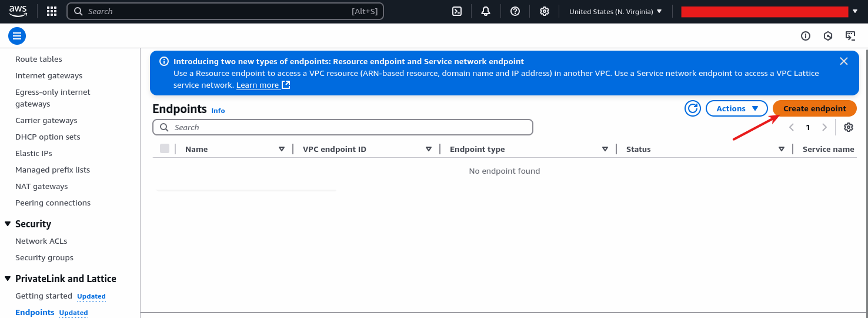Refresh the Endpoints list
Viewport: 868px width, 318px height.
pos(693,108)
